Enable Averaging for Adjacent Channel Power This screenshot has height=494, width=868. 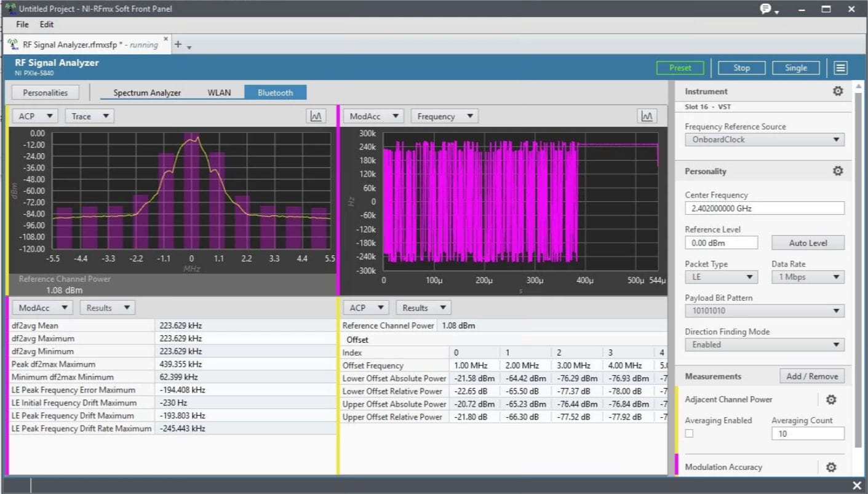[689, 433]
